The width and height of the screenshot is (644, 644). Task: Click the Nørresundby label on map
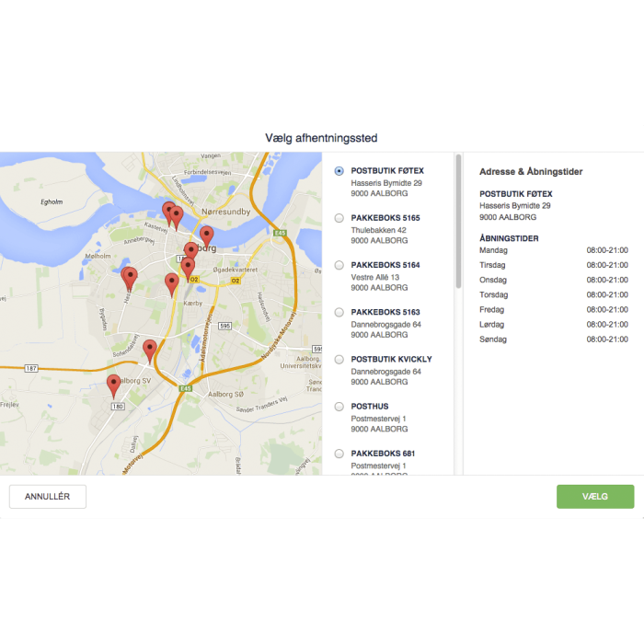click(x=226, y=212)
